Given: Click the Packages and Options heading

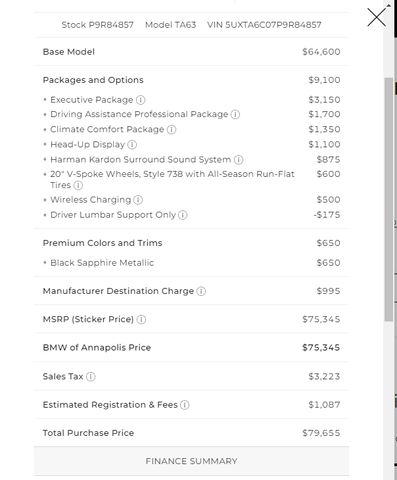Looking at the screenshot, I should pyautogui.click(x=93, y=80).
